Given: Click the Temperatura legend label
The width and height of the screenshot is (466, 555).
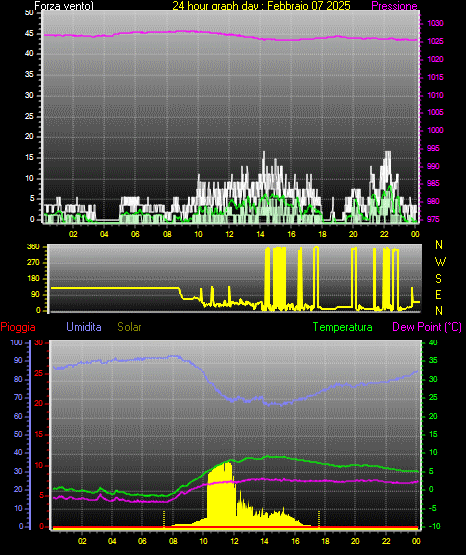Looking at the screenshot, I should [x=343, y=327].
